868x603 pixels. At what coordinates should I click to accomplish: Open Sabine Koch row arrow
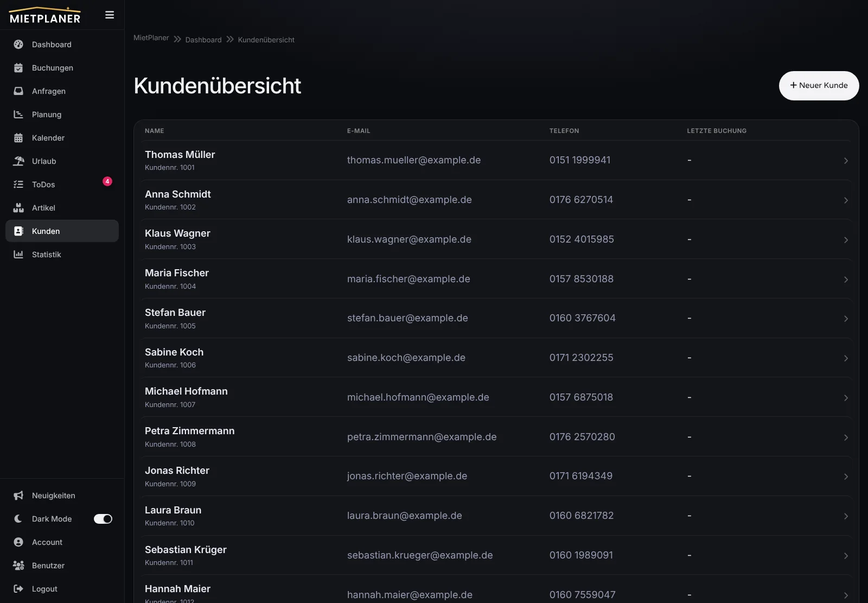846,358
